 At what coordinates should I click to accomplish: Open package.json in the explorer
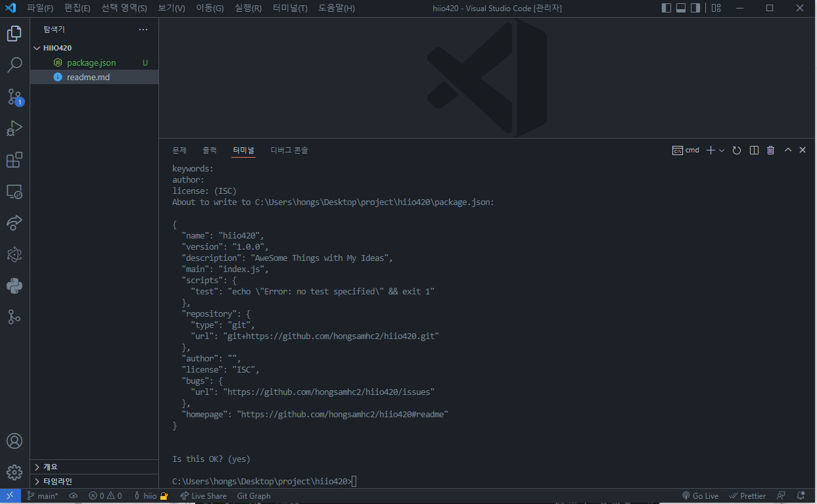pyautogui.click(x=94, y=62)
